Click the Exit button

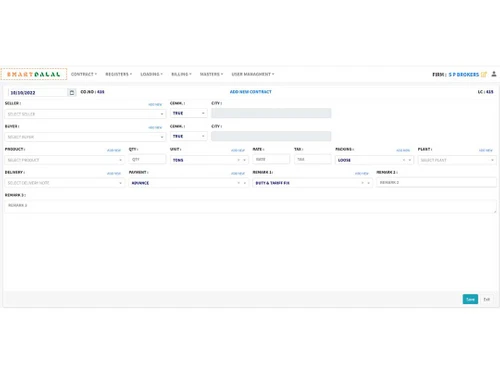pos(487,299)
